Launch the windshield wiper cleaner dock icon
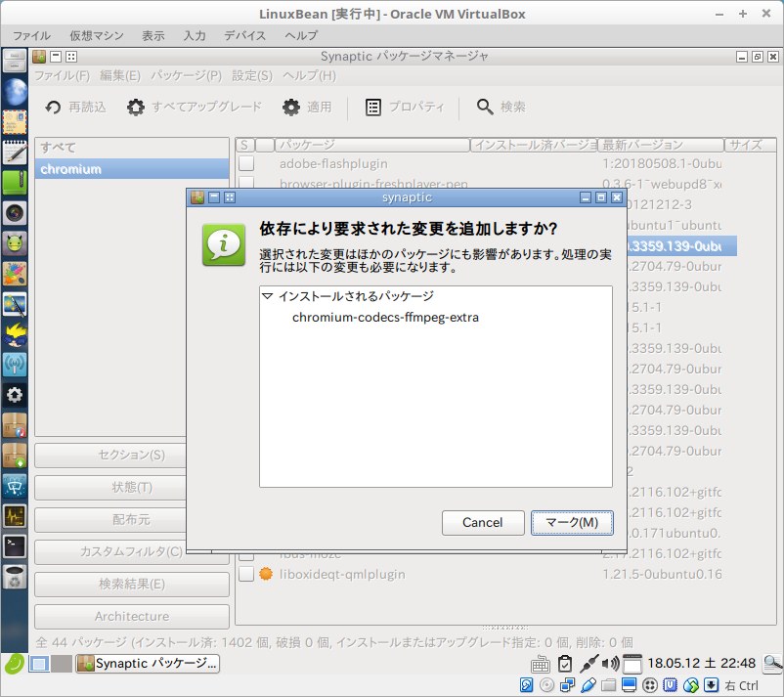This screenshot has width=784, height=697. tap(15, 486)
